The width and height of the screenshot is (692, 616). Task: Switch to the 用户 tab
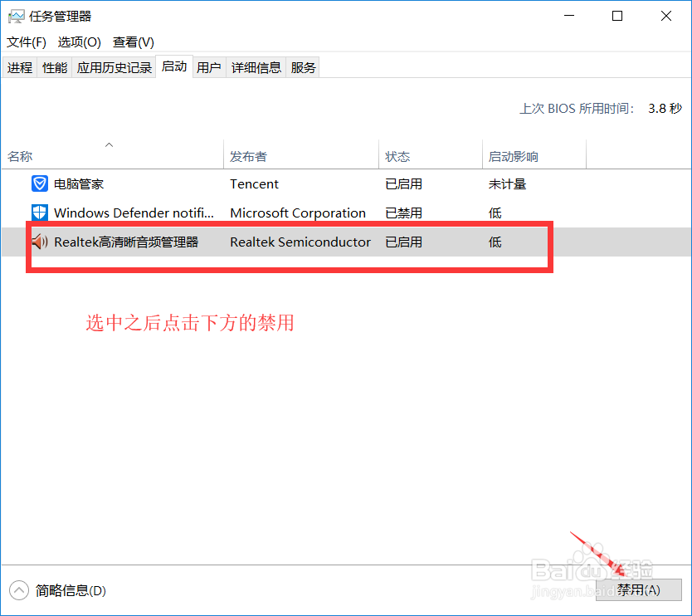209,67
